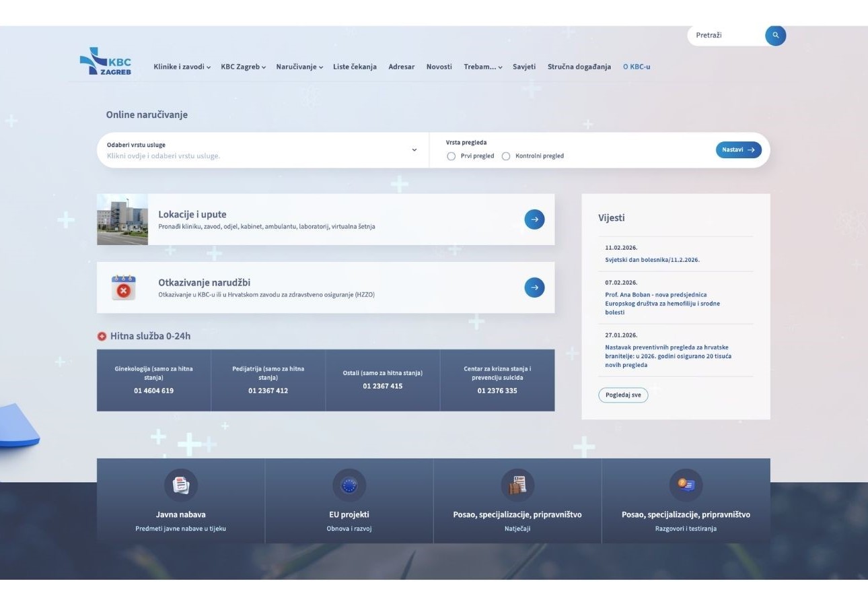Open the Novosti menu item

[x=439, y=67]
